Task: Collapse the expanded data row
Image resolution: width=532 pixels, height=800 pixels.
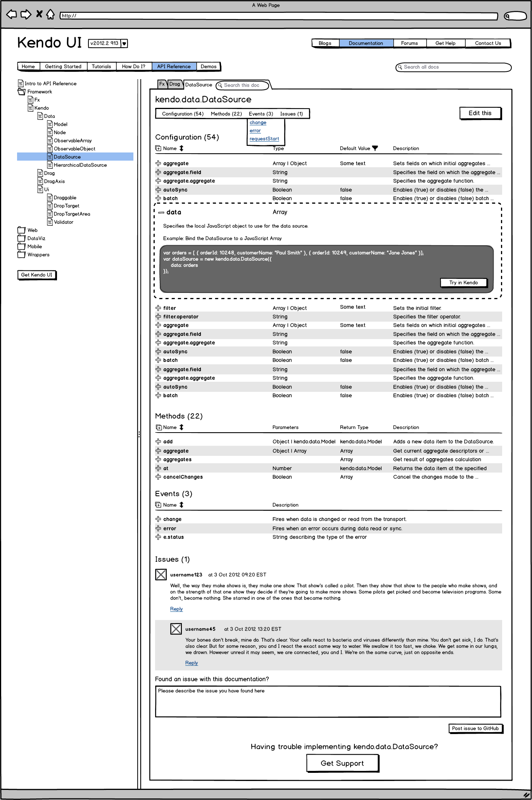Action: tap(161, 213)
